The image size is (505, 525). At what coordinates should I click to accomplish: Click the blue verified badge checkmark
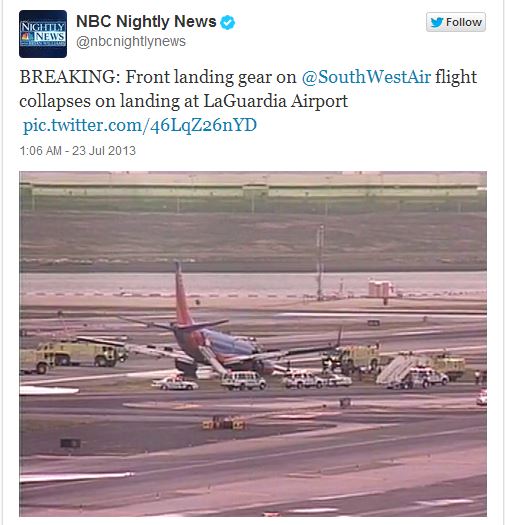(227, 22)
